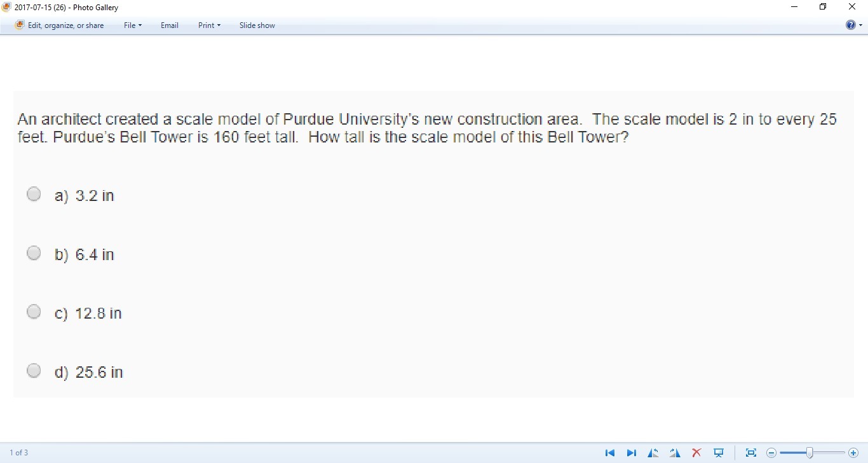
Task: Expand the arrow beside the Help icon
Action: click(x=861, y=25)
